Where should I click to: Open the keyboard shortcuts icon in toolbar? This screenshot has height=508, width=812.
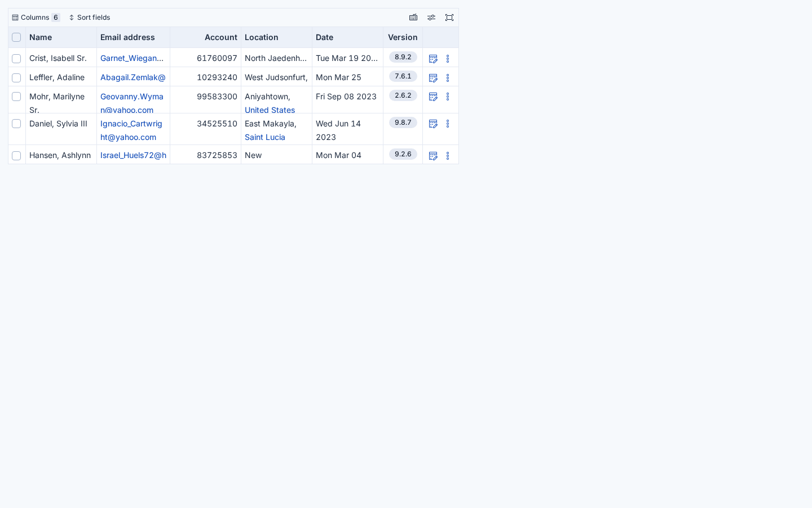click(413, 17)
